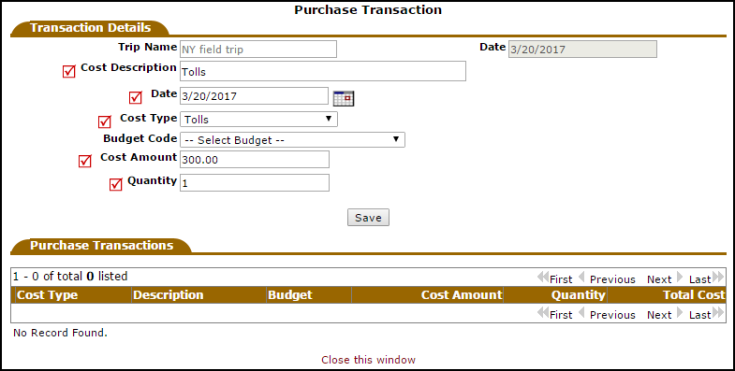Expand the Select Budget dropdown

292,140
